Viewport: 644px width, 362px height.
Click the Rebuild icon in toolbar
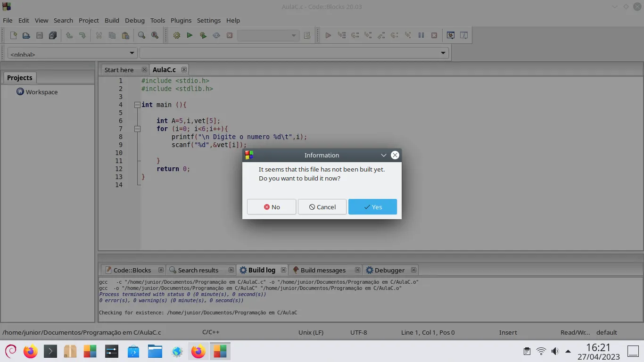pyautogui.click(x=216, y=35)
